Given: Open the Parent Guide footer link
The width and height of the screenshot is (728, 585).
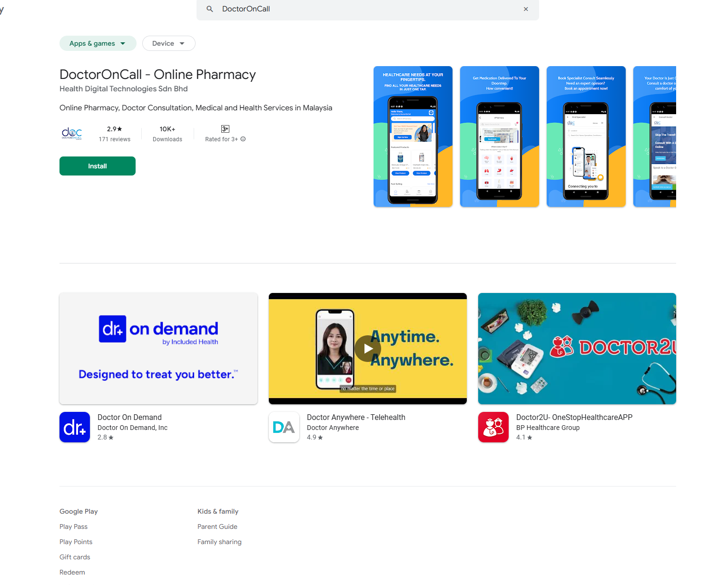Looking at the screenshot, I should [217, 526].
